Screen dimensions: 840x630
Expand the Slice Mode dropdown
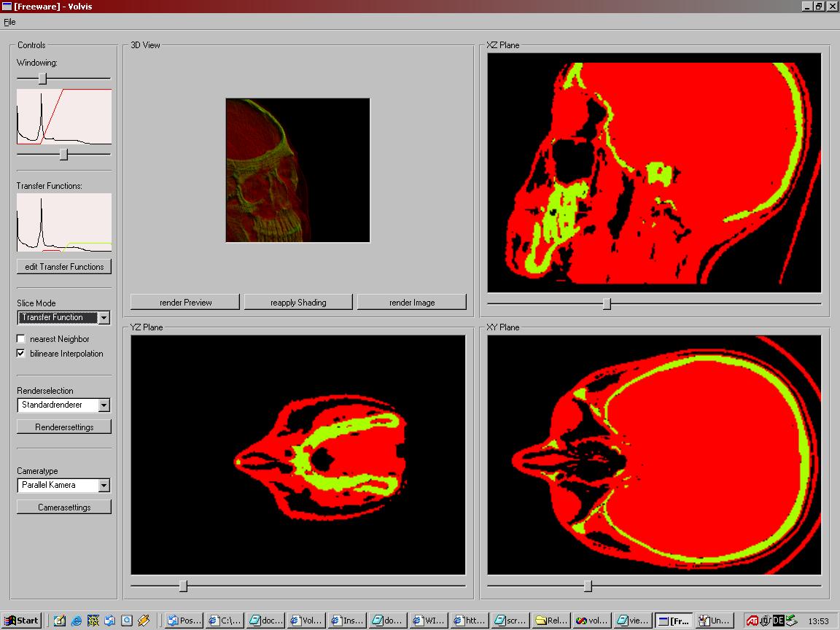pos(104,318)
